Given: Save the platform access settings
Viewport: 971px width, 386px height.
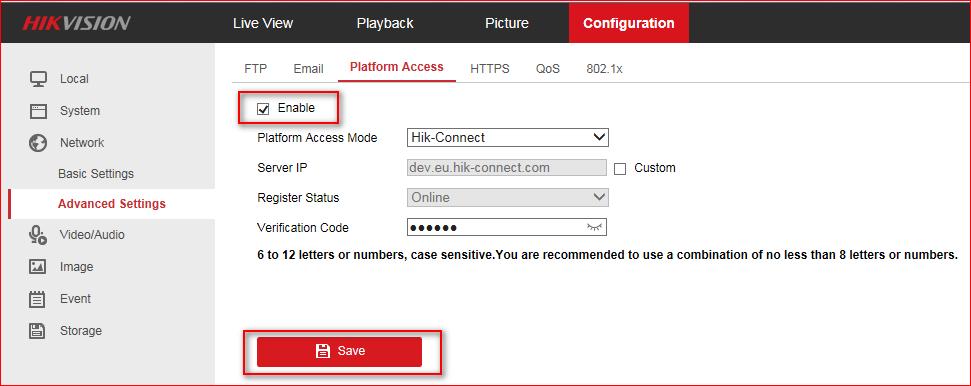Looking at the screenshot, I should (x=339, y=351).
